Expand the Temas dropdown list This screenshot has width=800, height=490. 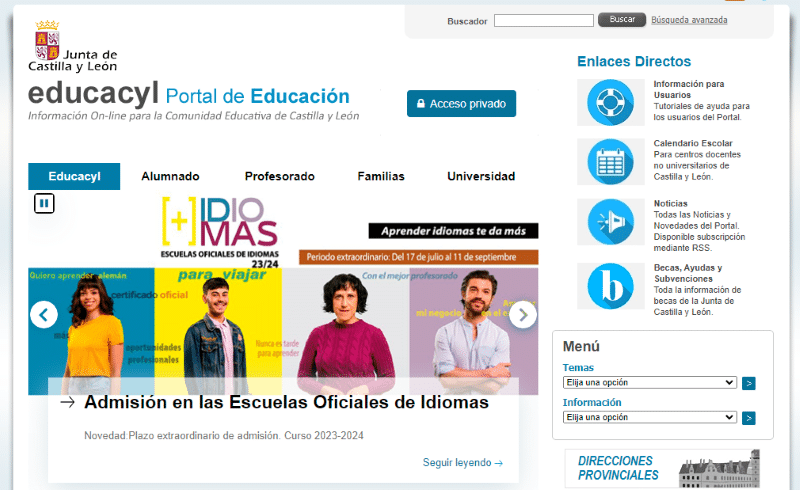click(649, 382)
